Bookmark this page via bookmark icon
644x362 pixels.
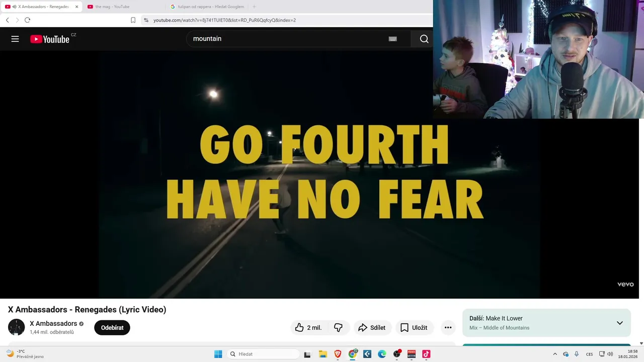point(133,20)
